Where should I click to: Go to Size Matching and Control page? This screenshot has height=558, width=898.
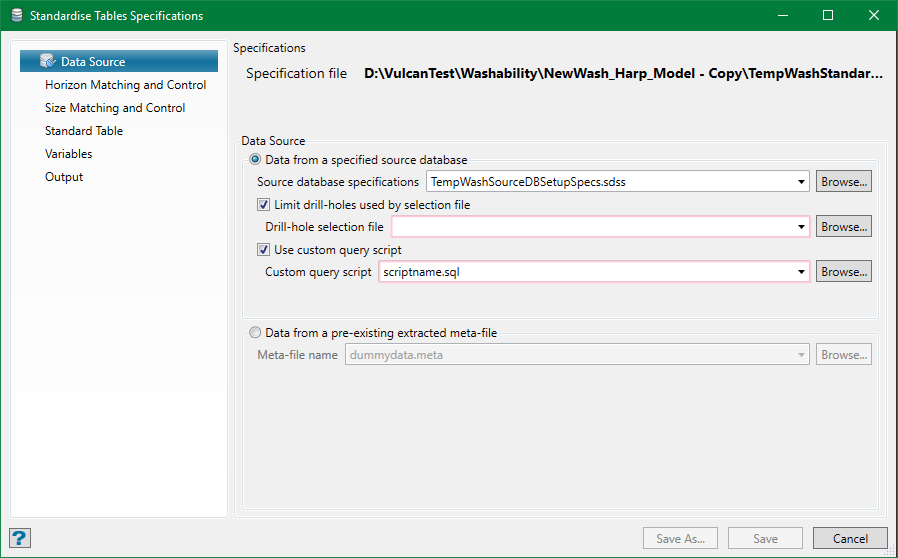click(115, 108)
